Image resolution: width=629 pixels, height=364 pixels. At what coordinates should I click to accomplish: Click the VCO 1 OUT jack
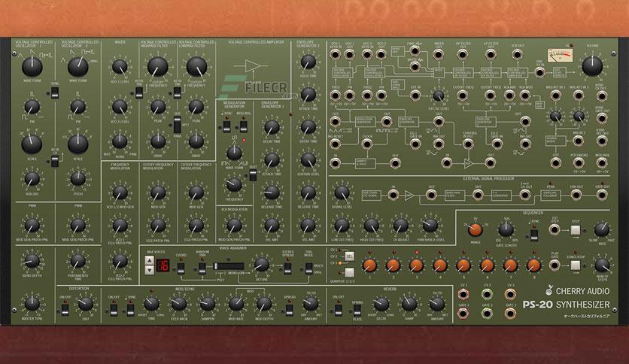(x=349, y=54)
